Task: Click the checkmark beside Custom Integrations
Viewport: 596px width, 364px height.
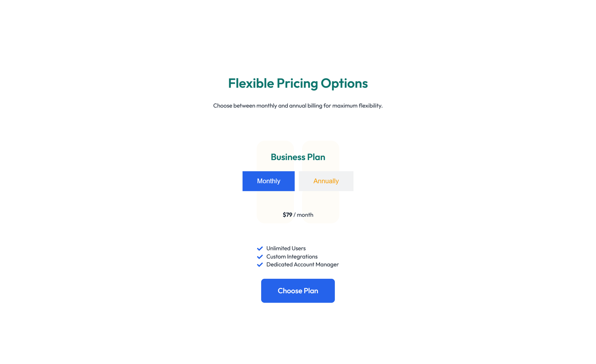Action: point(260,256)
